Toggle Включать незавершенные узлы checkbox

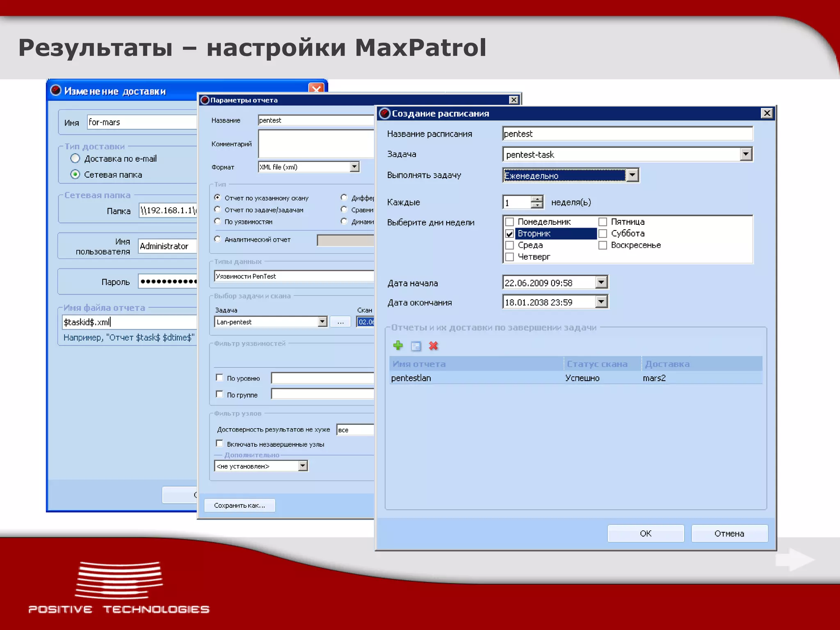pyautogui.click(x=219, y=443)
